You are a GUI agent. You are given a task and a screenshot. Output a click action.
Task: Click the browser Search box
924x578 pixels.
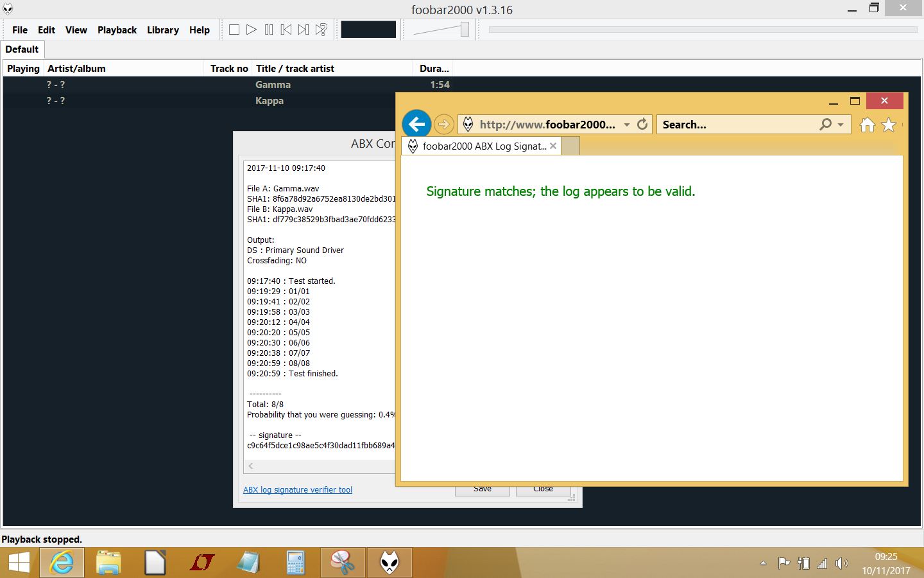[738, 125]
